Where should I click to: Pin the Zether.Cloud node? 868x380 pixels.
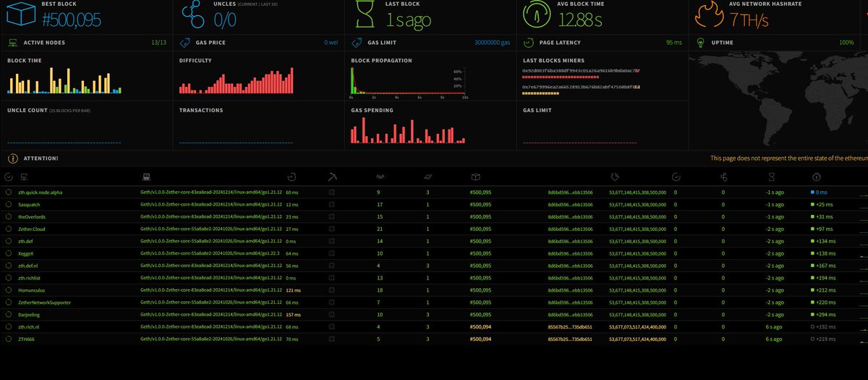point(9,229)
